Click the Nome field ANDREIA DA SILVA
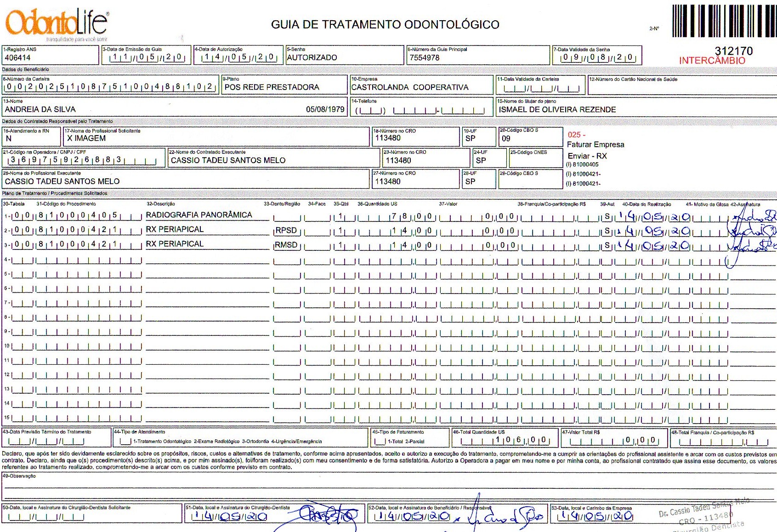 point(40,109)
